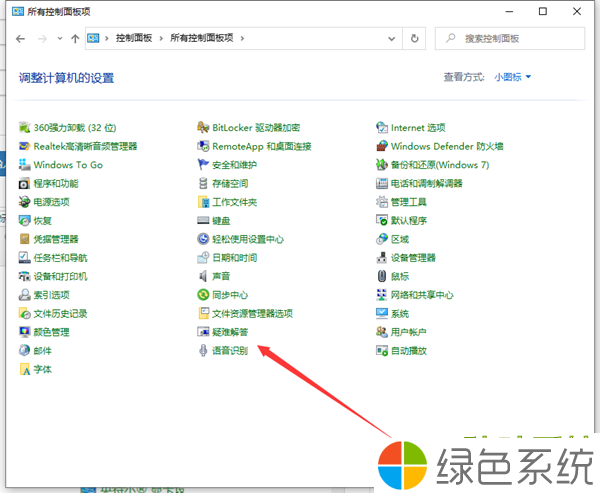Viewport: 600px width, 493px height.
Task: Open the 系统 link
Action: pyautogui.click(x=400, y=313)
